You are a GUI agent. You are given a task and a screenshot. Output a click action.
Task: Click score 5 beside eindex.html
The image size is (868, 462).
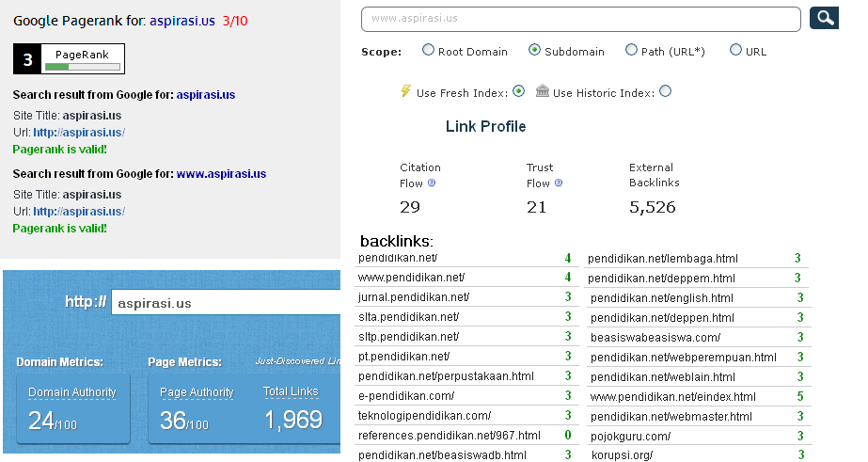pyautogui.click(x=800, y=397)
